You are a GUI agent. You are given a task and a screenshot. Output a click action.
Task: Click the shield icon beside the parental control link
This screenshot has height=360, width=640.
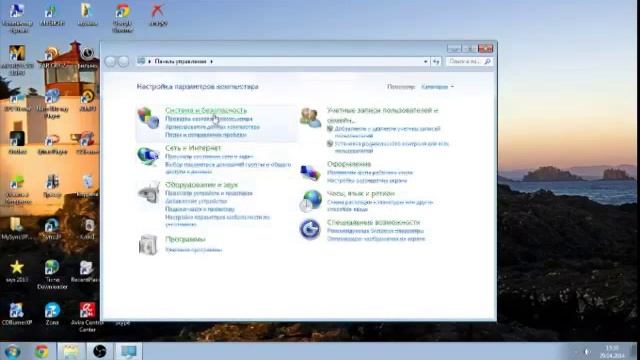tap(330, 144)
